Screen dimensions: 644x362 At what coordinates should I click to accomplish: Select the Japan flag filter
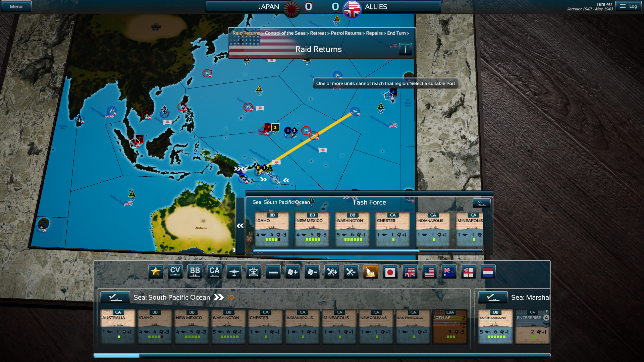[x=390, y=272]
